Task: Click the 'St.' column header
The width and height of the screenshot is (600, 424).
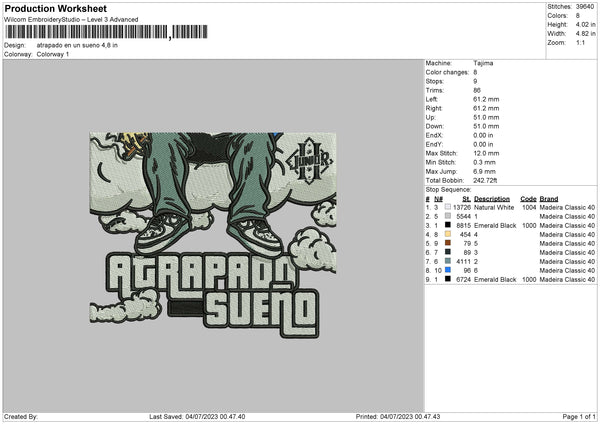Action: (466, 199)
